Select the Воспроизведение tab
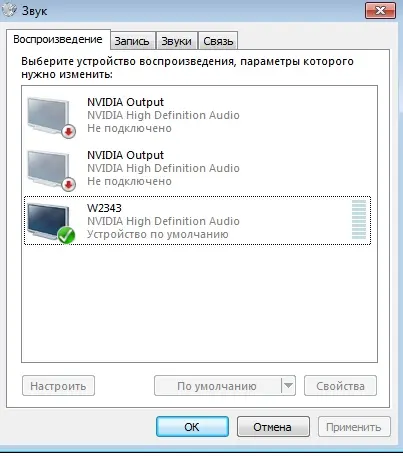This screenshot has width=403, height=456. click(x=58, y=39)
